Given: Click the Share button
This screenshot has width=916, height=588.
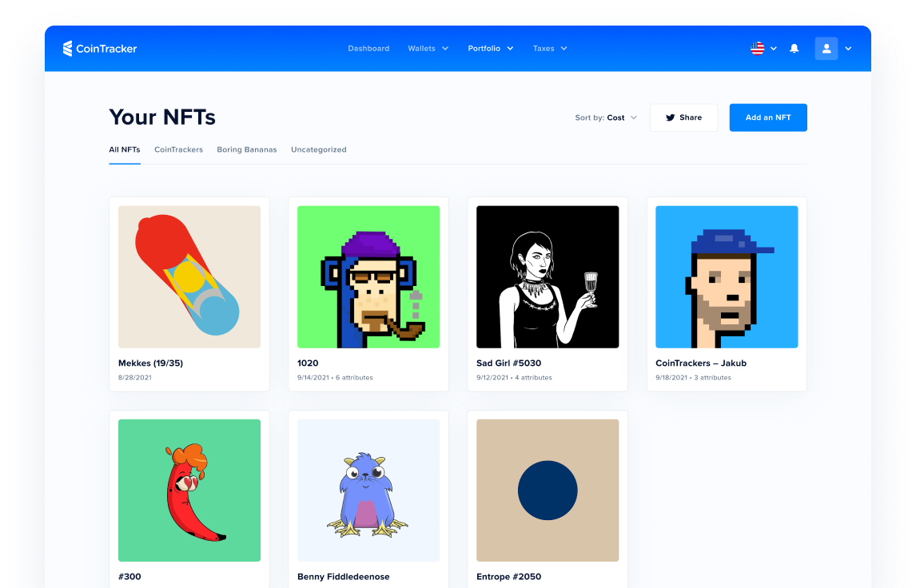Looking at the screenshot, I should tap(683, 117).
